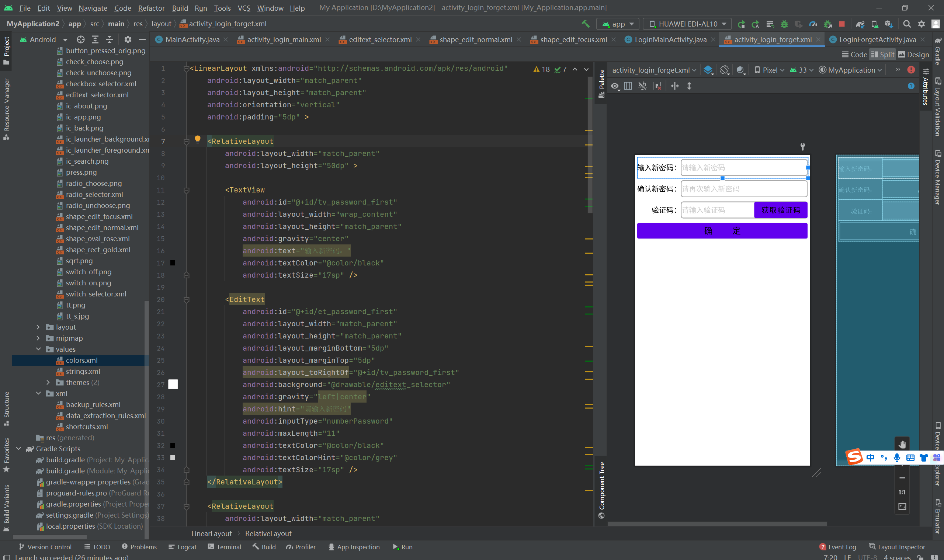
Task: Click the white color swatch on line 27
Action: click(173, 385)
